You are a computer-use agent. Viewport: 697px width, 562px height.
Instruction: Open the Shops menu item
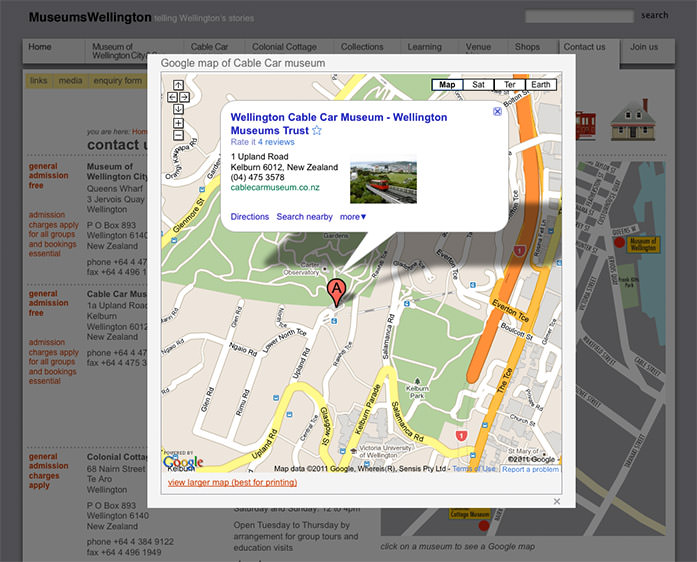(527, 47)
